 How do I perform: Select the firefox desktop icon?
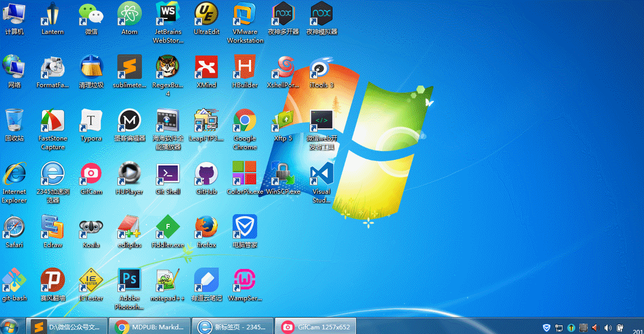point(206,232)
